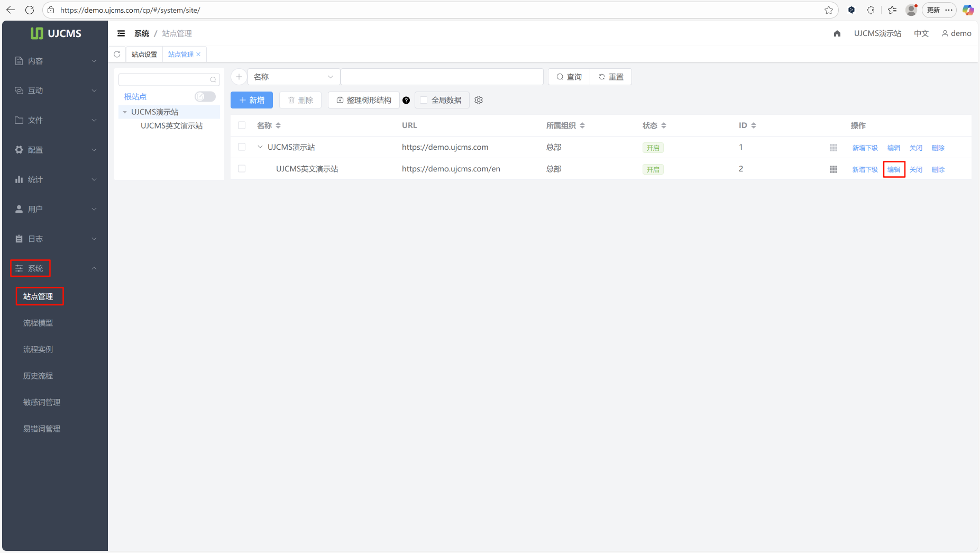Click the table column settings gear icon
The height and width of the screenshot is (553, 980).
[x=479, y=100]
